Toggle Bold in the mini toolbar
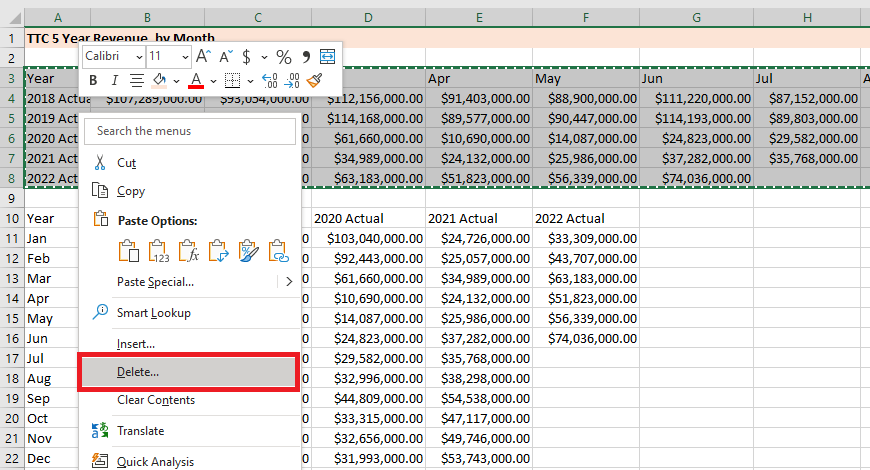 94,81
